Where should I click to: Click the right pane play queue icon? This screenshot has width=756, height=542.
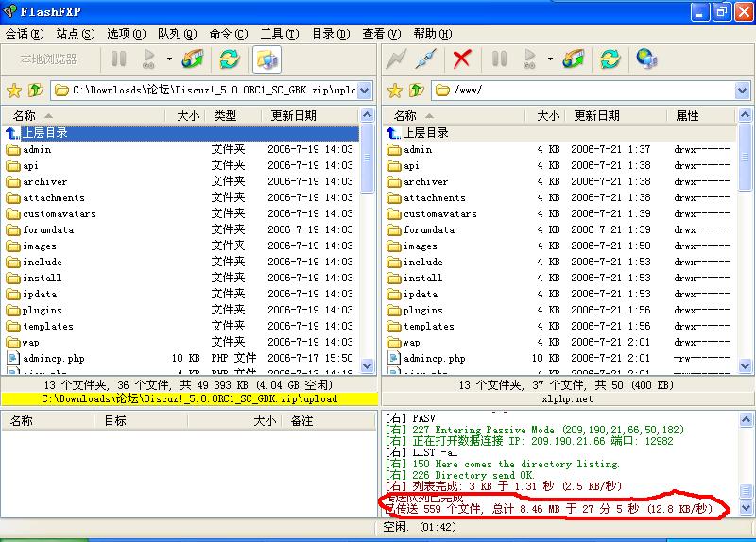(530, 59)
